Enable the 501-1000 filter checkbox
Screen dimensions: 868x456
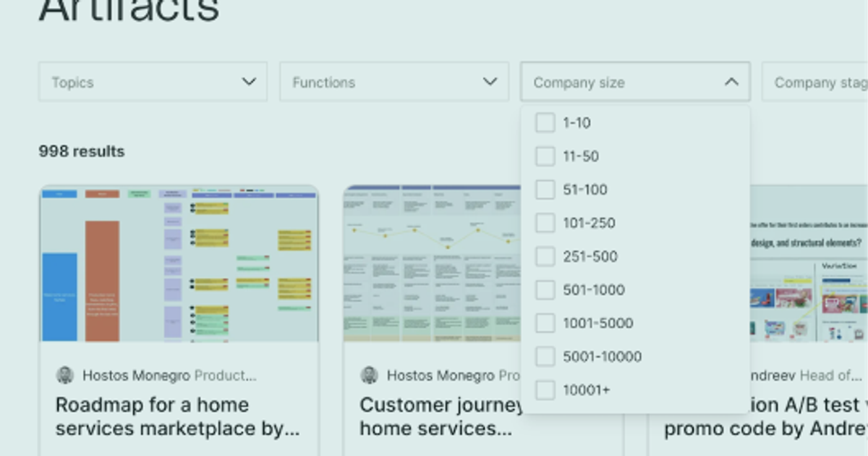545,290
